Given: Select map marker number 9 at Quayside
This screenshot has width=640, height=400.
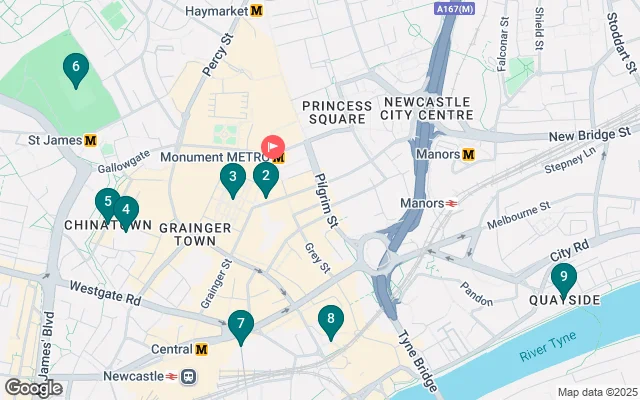Looking at the screenshot, I should [564, 281].
